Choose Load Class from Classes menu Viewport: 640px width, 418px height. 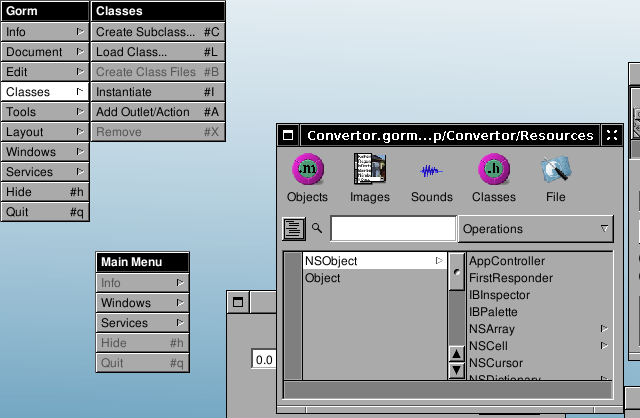coord(157,52)
